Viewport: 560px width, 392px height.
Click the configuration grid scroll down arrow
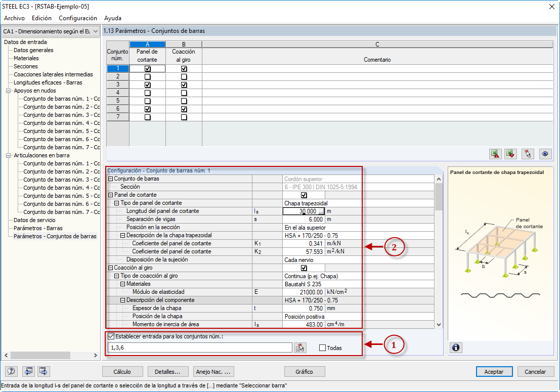(439, 325)
